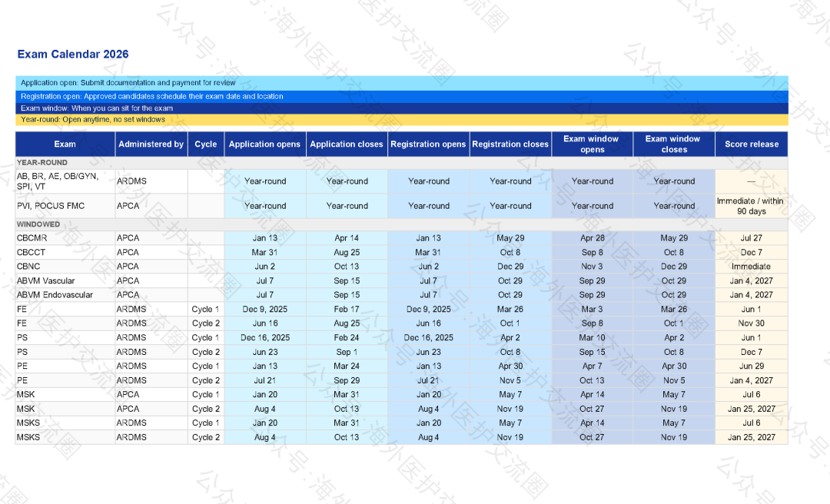Select the "AB, BR, AE, OB/GYN, SPI, VT" exam cell

coord(65,181)
